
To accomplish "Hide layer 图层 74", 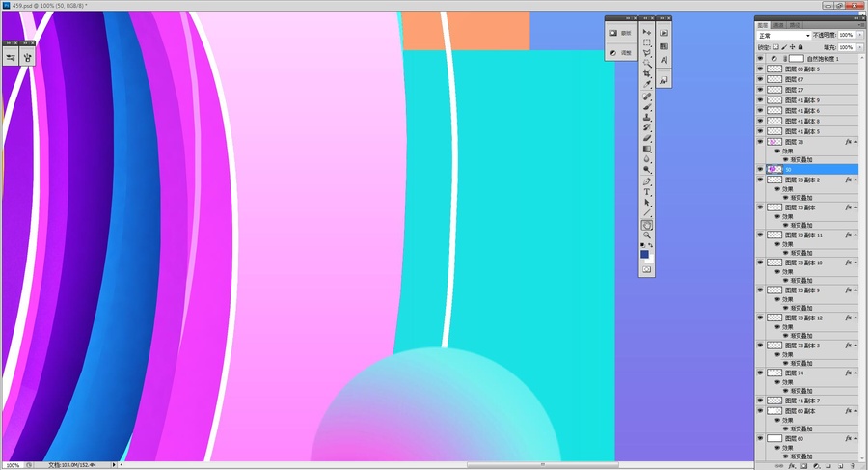I will [760, 373].
